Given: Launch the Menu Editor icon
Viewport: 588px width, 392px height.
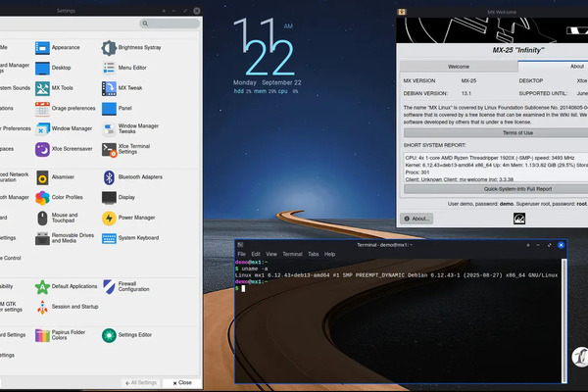Looking at the screenshot, I should click(x=109, y=68).
